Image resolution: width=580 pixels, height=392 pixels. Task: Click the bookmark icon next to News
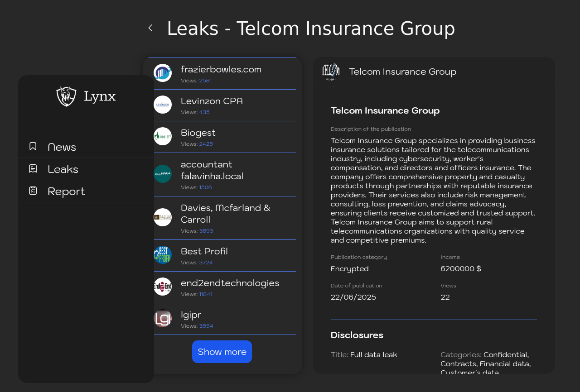tap(33, 146)
